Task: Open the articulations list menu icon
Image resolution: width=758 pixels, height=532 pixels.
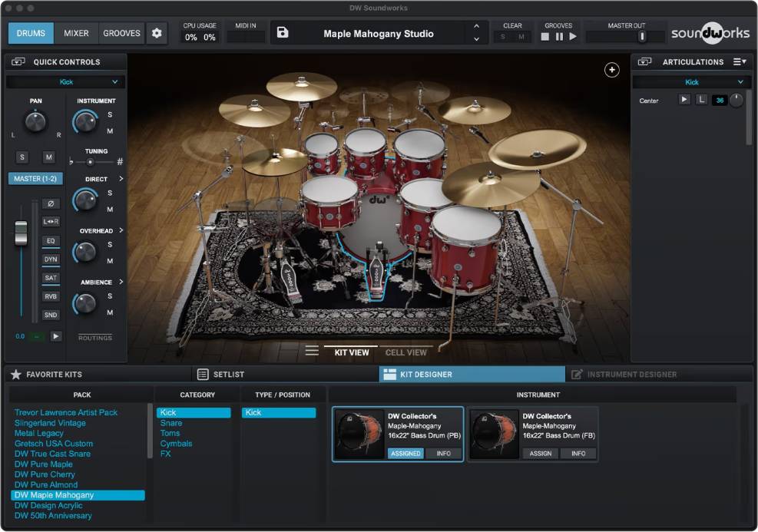Action: [x=738, y=61]
